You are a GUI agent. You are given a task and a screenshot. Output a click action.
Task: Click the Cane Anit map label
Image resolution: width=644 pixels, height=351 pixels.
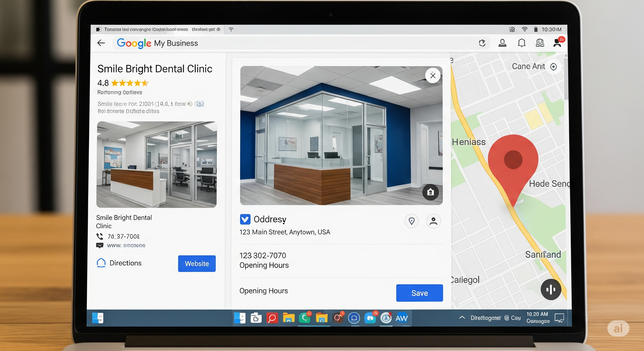point(528,66)
